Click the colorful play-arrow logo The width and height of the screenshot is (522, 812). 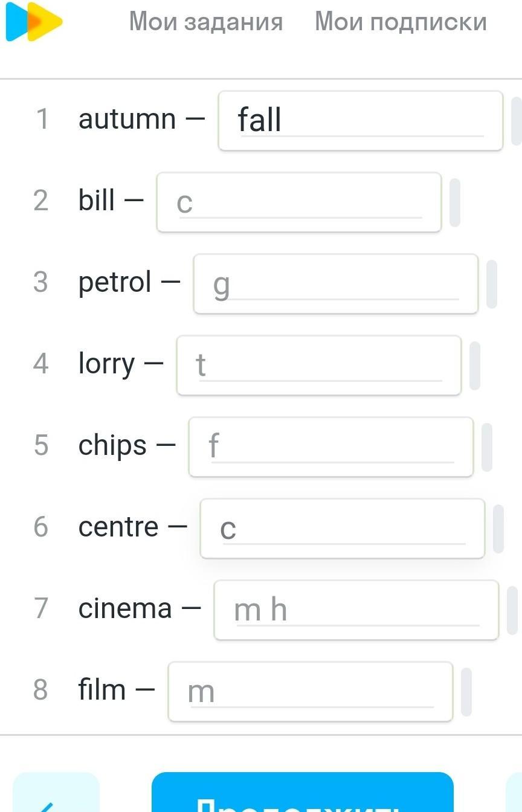34,22
